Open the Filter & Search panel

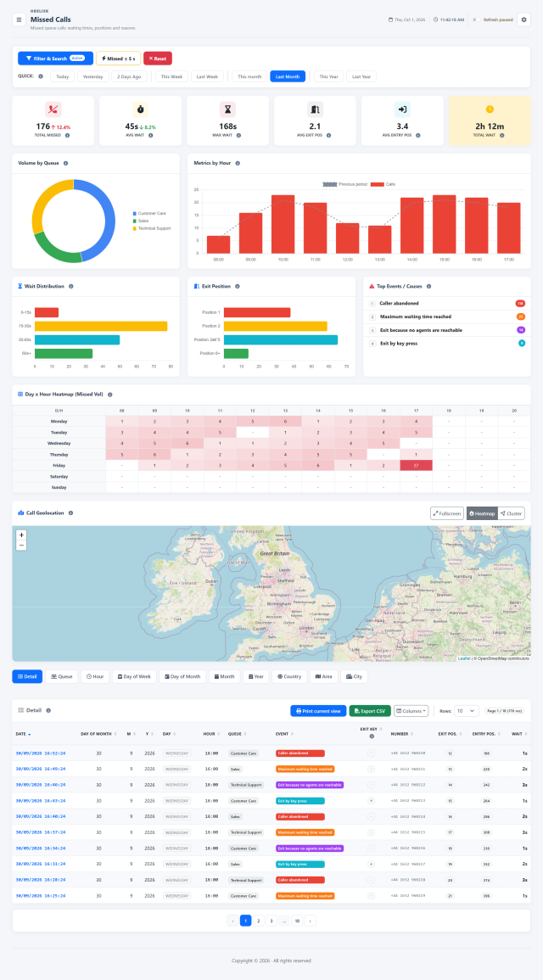click(56, 59)
